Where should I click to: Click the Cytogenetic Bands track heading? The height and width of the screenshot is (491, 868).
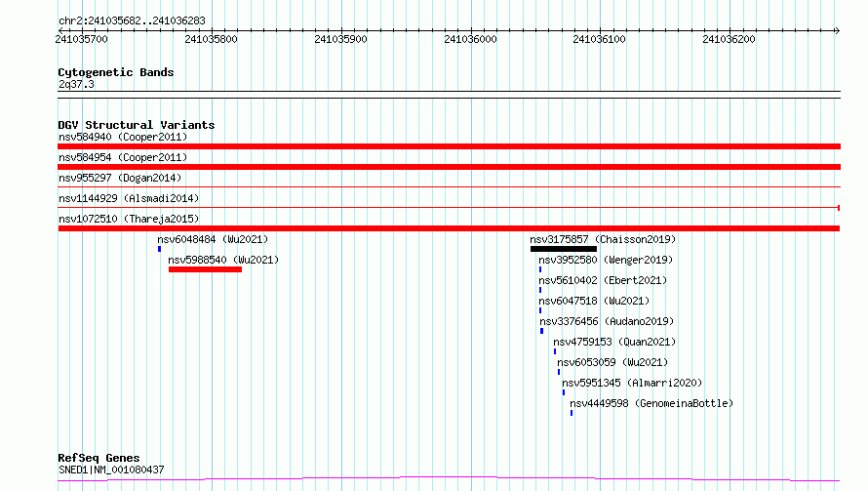click(x=116, y=72)
